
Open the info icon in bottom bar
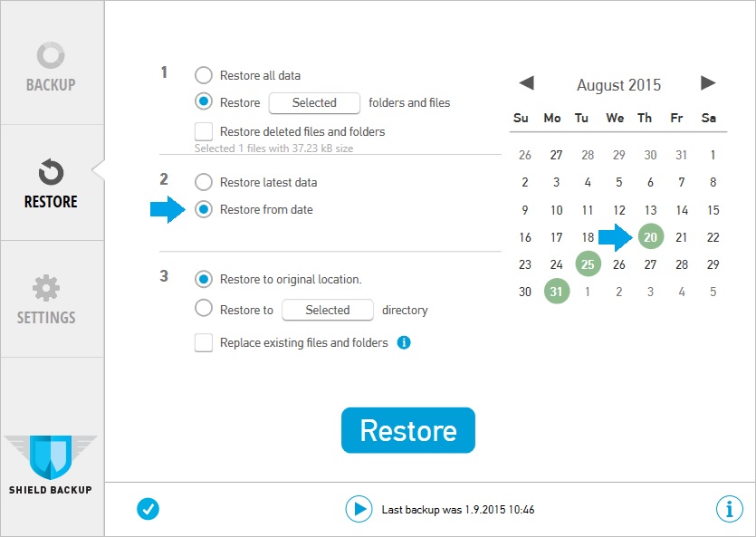[730, 509]
